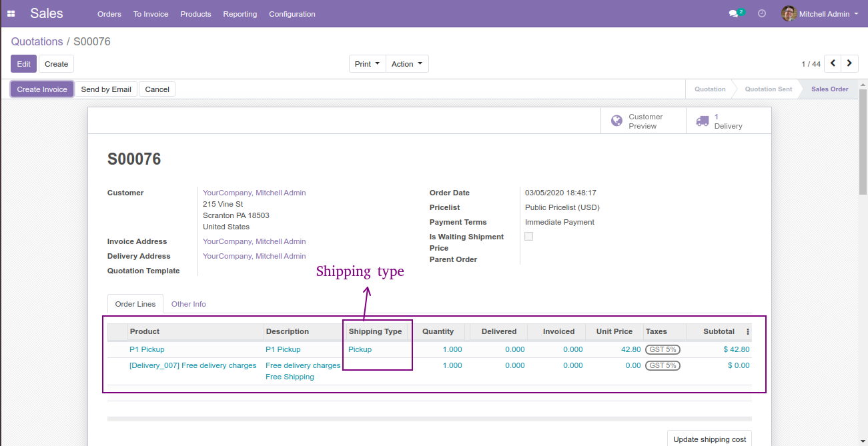Screen dimensions: 868x446
Task: Open the Products menu
Action: pos(195,14)
